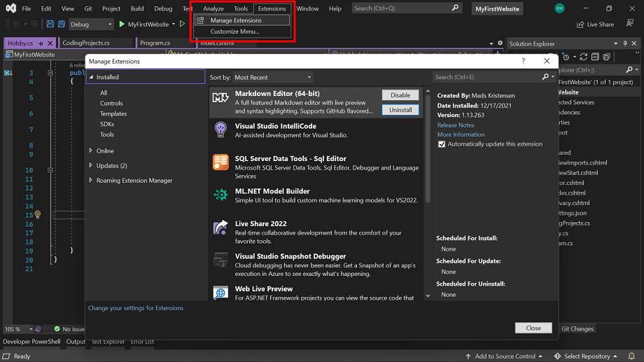Viewport: 644px width, 362px height.
Task: Collapse the Installed category
Action: point(91,77)
